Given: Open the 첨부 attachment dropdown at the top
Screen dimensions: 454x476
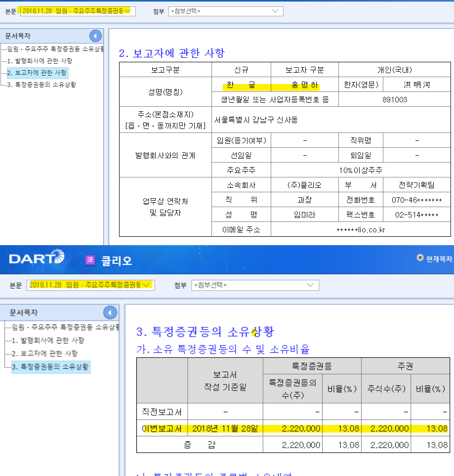Looking at the screenshot, I should pos(226,11).
